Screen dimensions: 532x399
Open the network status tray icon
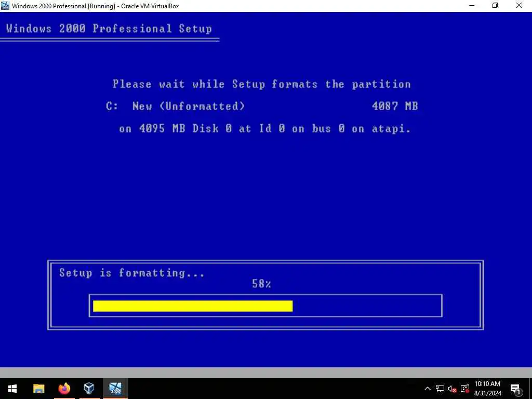tap(440, 389)
